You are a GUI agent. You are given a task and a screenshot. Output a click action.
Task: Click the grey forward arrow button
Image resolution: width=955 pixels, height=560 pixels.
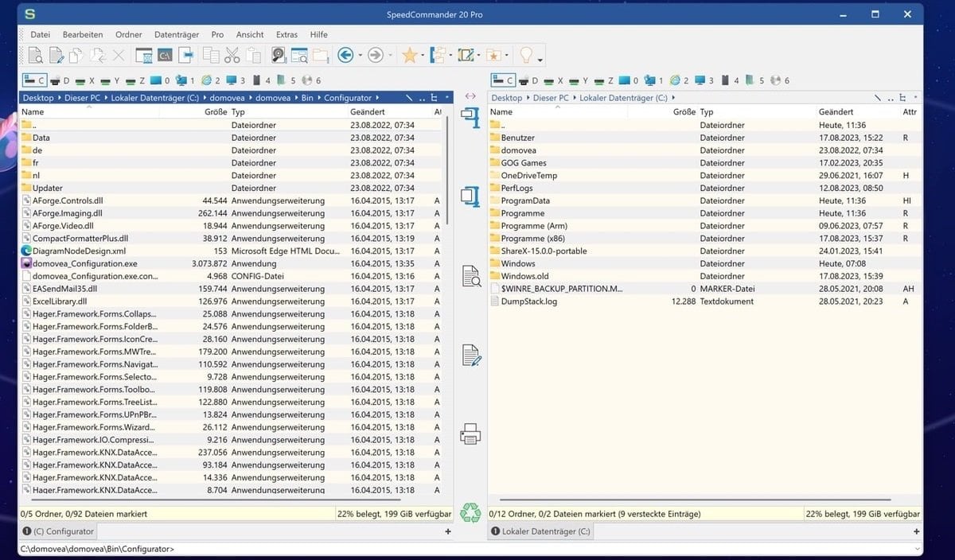coord(376,55)
